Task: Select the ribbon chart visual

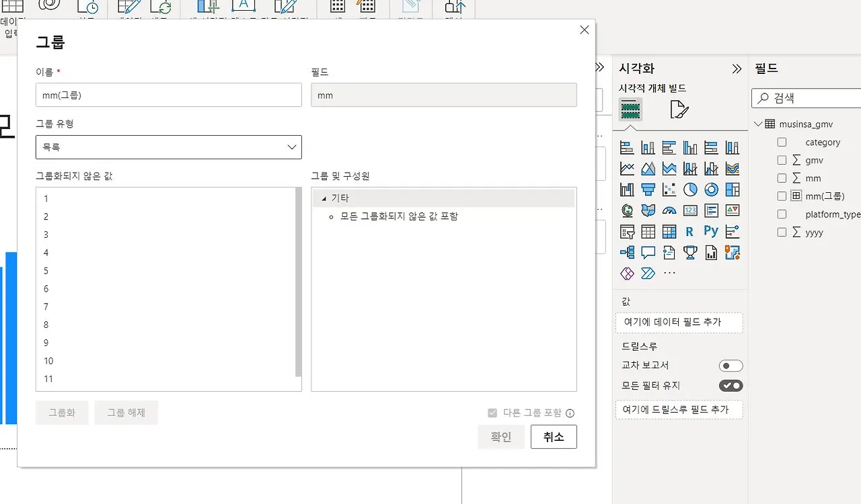Action: tap(733, 169)
